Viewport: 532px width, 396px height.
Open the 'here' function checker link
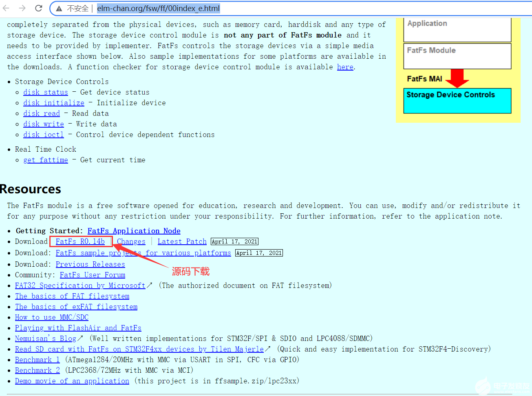coord(345,67)
